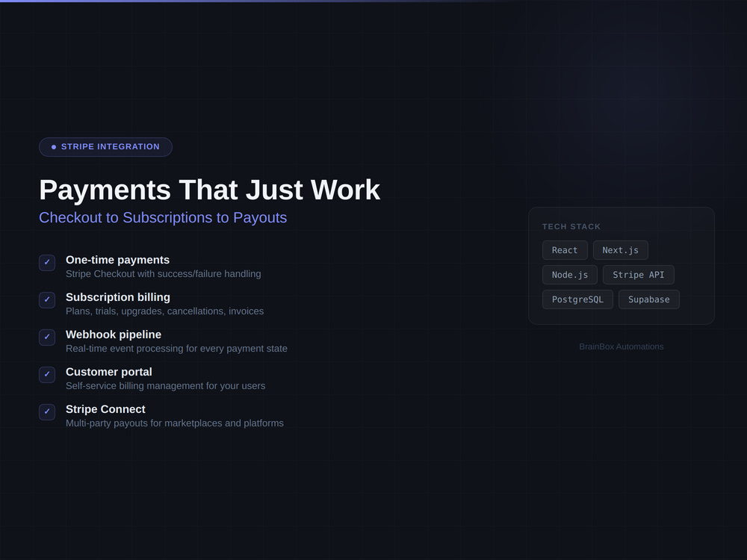
Task: Click the BrainBox Automations text
Action: pyautogui.click(x=622, y=346)
